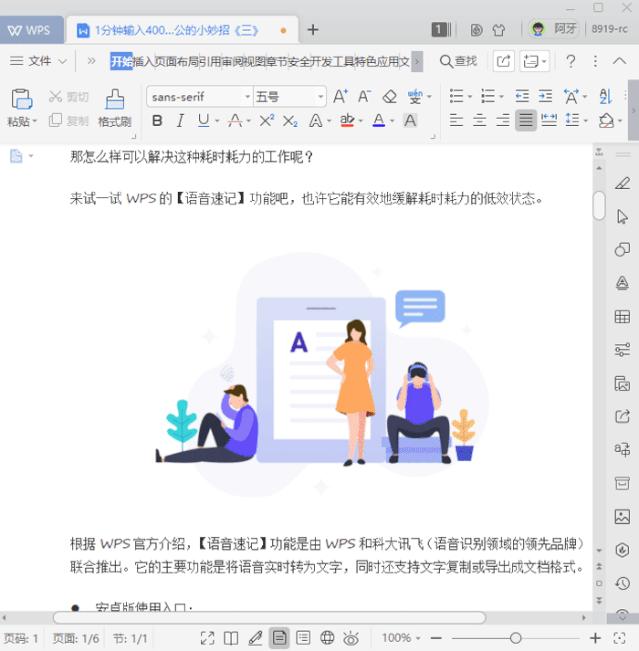Click the sort (A-Z) icon

click(605, 97)
